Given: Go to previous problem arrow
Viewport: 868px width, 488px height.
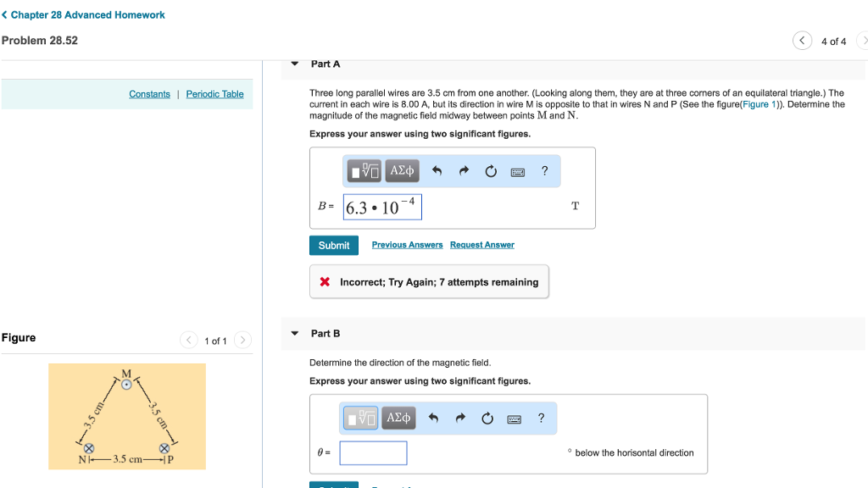Looking at the screenshot, I should (x=801, y=41).
